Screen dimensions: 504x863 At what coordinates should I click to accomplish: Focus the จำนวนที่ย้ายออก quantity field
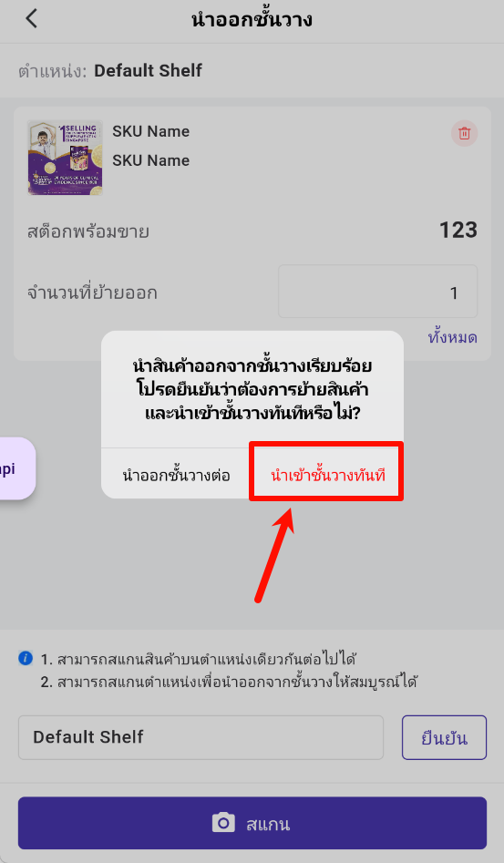pos(377,292)
